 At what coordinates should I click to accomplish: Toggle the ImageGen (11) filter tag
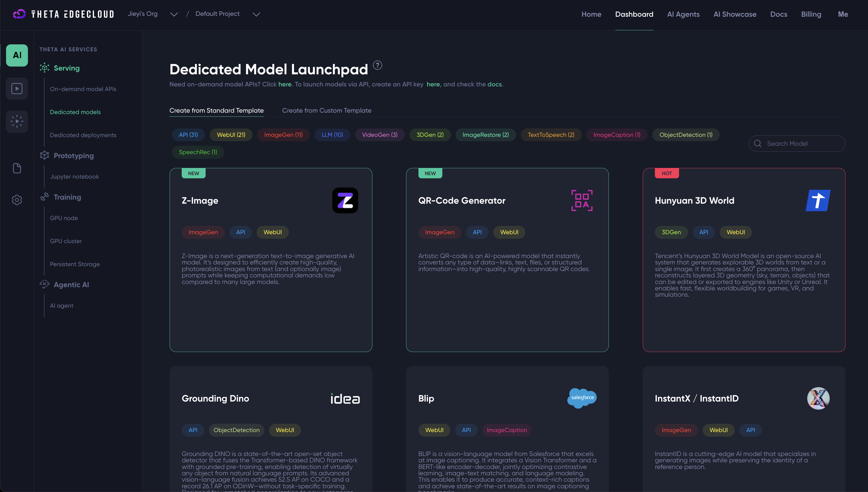click(x=283, y=135)
